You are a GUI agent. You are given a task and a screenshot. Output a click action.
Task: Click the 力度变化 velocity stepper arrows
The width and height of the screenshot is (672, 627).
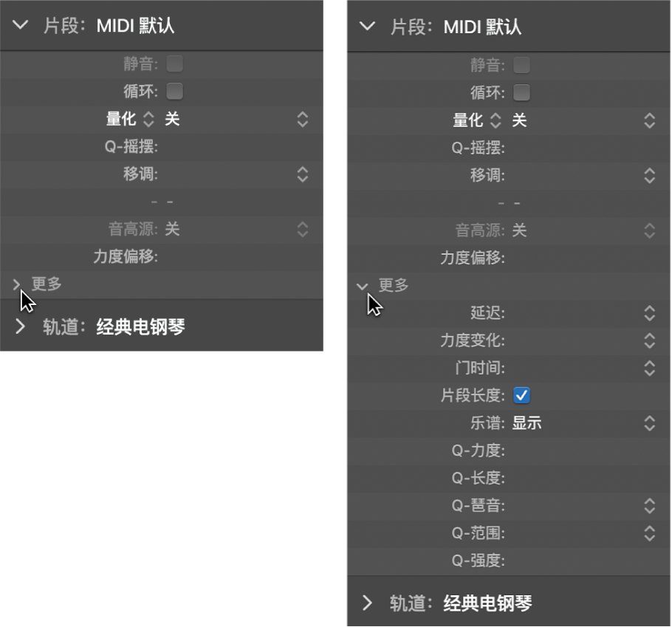648,340
